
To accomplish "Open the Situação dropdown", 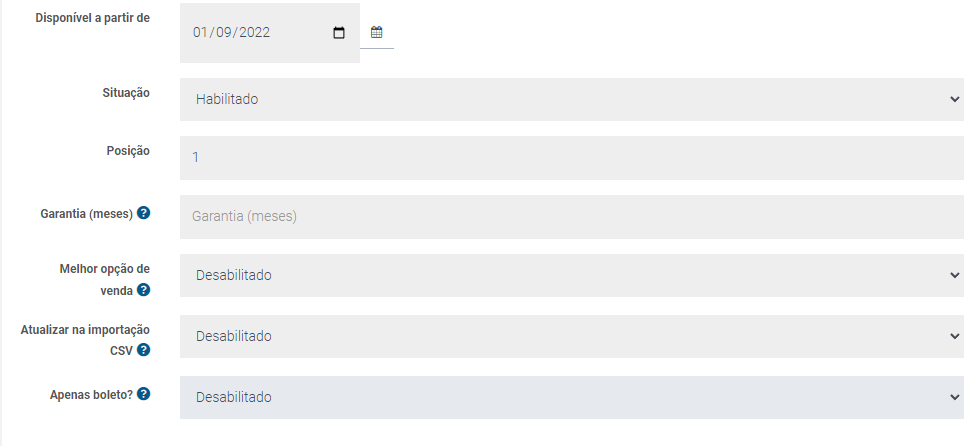I will (x=571, y=99).
